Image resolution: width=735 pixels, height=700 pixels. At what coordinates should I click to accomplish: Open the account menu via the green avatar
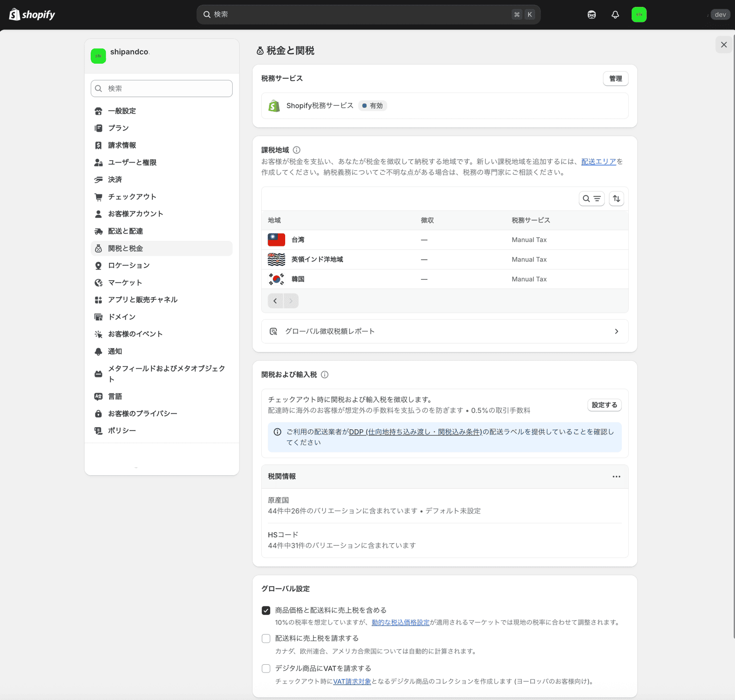click(639, 14)
